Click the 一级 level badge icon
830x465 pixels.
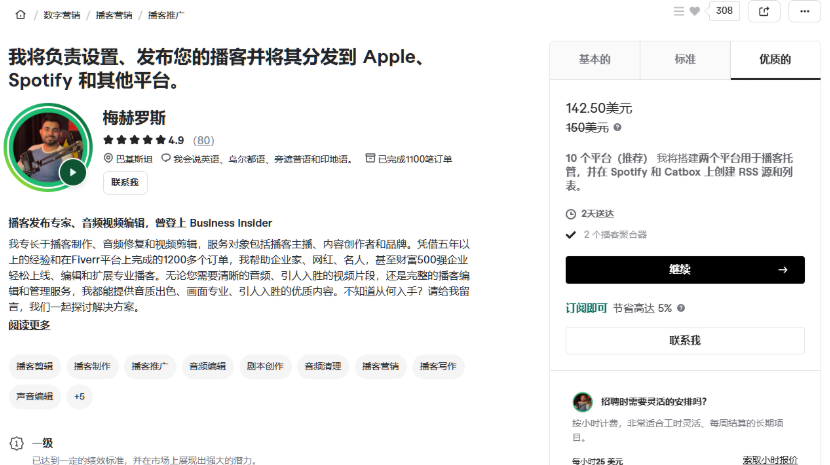point(16,443)
